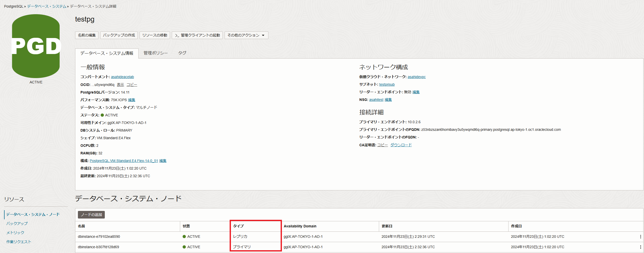This screenshot has height=253, width=644.
Task: Click the バックアップの作成 button
Action: [x=119, y=35]
